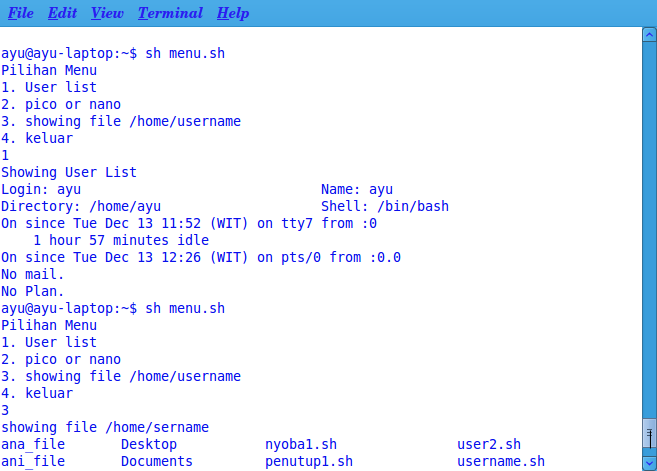657x471 pixels.
Task: Click 'username.sh' file name
Action: click(x=501, y=461)
